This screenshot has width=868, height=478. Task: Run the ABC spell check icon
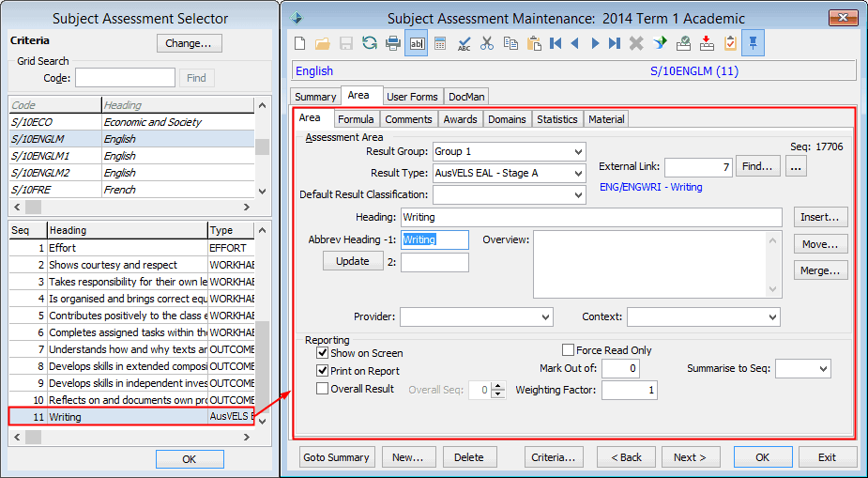[464, 43]
